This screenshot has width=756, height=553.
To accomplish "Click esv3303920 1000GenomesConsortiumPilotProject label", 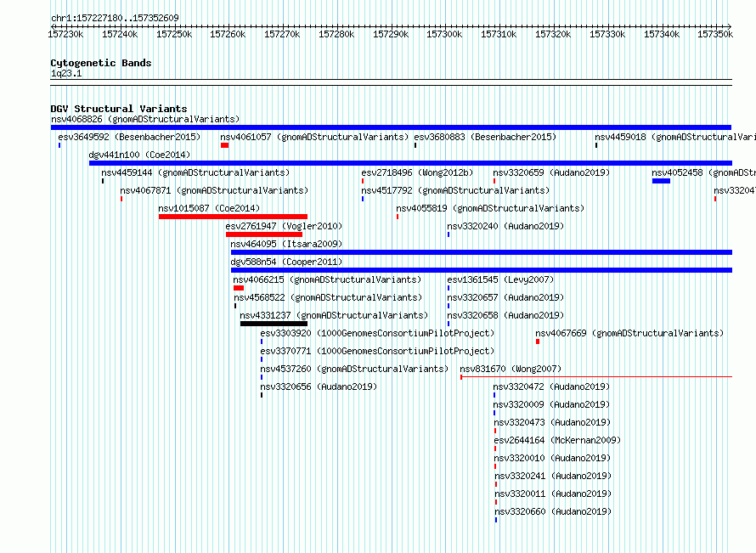I will (377, 333).
